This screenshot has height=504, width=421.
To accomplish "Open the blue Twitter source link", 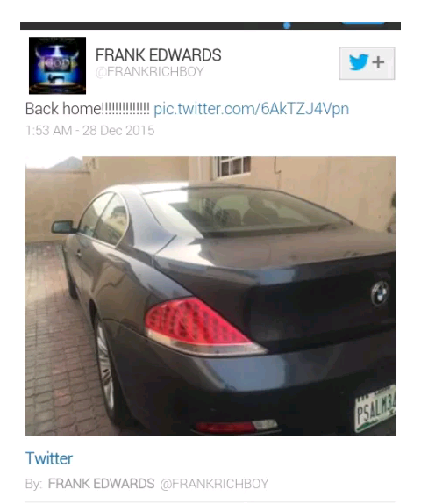I will coord(49,458).
